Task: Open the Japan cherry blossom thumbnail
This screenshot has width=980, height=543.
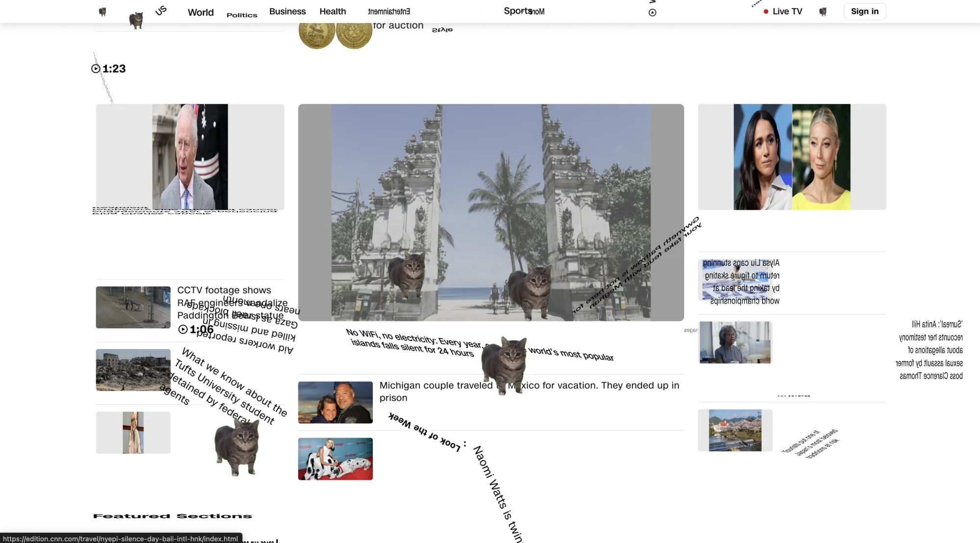Action: click(x=735, y=430)
